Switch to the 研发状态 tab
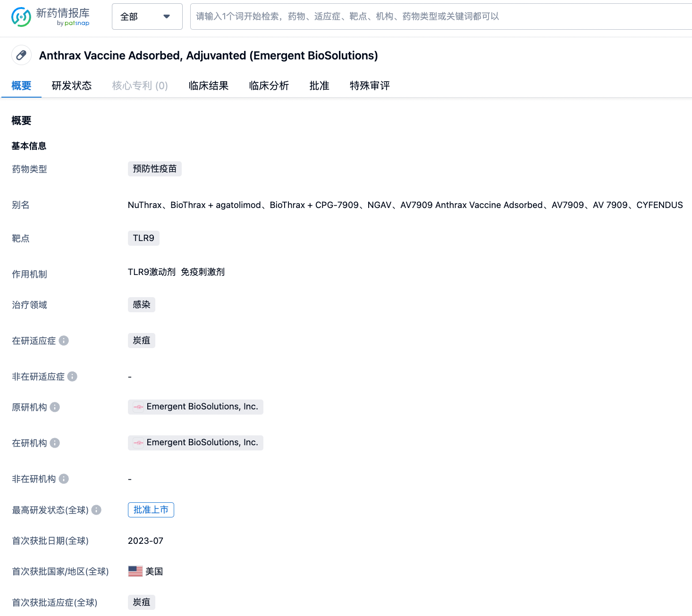 click(72, 86)
